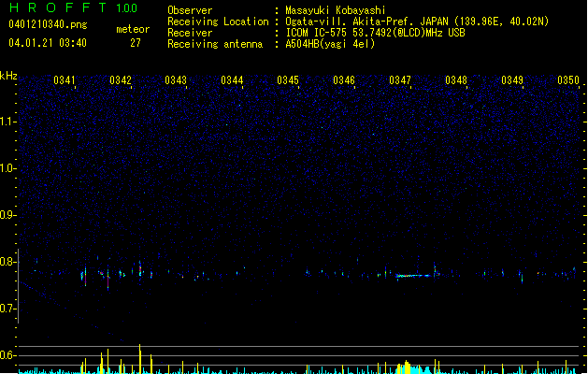Screen dimensions: 588x374
Task: Click the 'meteor' label
Action: click(x=133, y=29)
